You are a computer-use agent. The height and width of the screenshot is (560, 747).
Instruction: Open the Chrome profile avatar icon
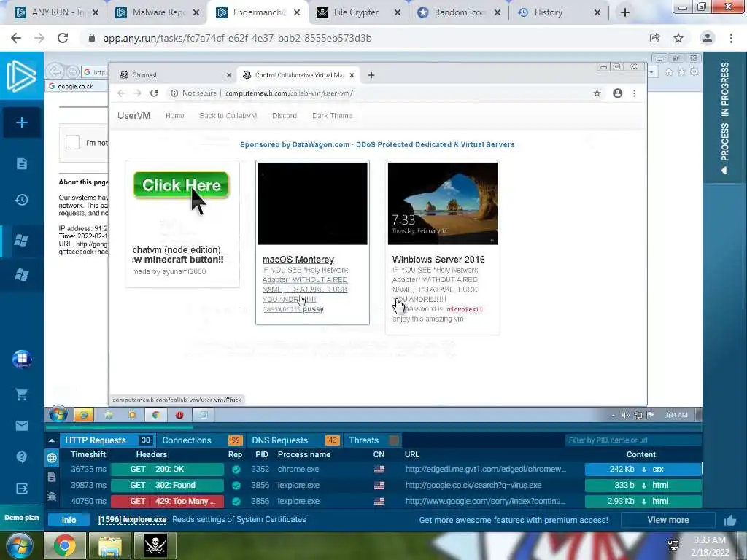click(x=708, y=38)
